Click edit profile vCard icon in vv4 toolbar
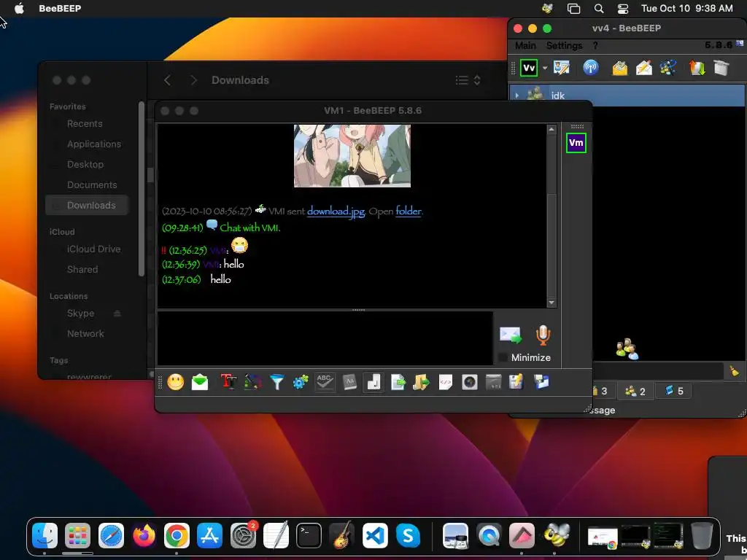Image resolution: width=747 pixels, height=560 pixels. [x=561, y=68]
